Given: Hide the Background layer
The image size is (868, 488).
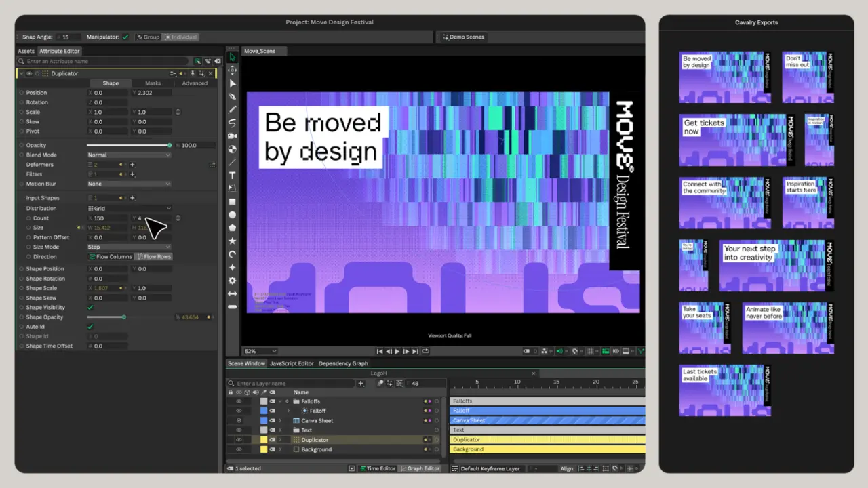Looking at the screenshot, I should (239, 449).
